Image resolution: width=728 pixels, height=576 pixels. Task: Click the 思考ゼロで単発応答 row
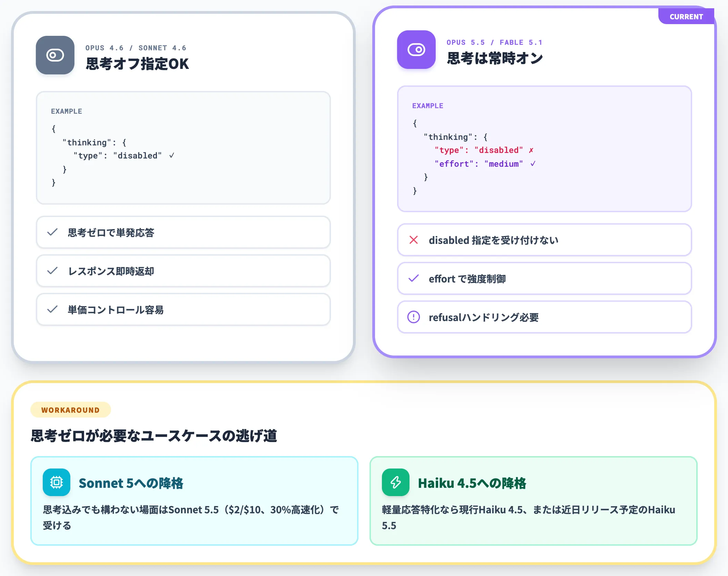183,232
